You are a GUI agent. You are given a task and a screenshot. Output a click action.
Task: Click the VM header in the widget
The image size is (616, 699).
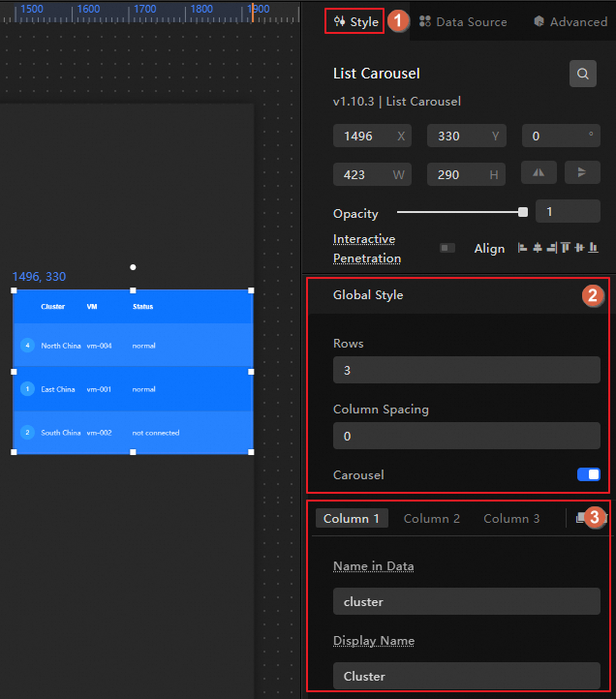coord(92,307)
